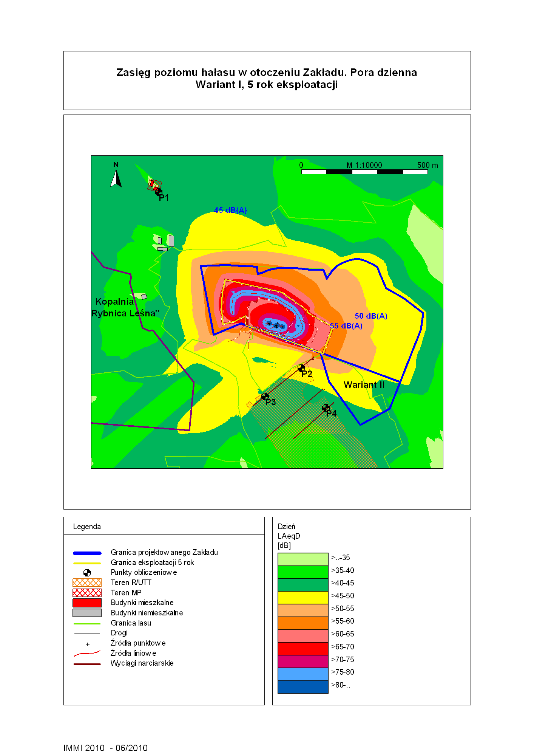Click the 500 m scale label
Image resolution: width=534 pixels, height=756 pixels.
[x=428, y=165]
